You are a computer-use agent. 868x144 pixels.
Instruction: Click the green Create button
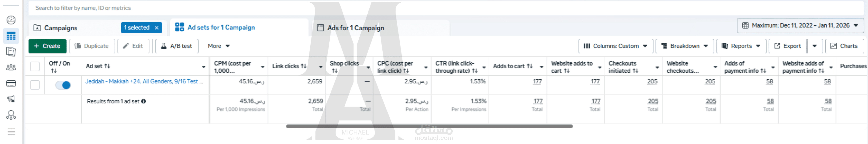[x=47, y=46]
